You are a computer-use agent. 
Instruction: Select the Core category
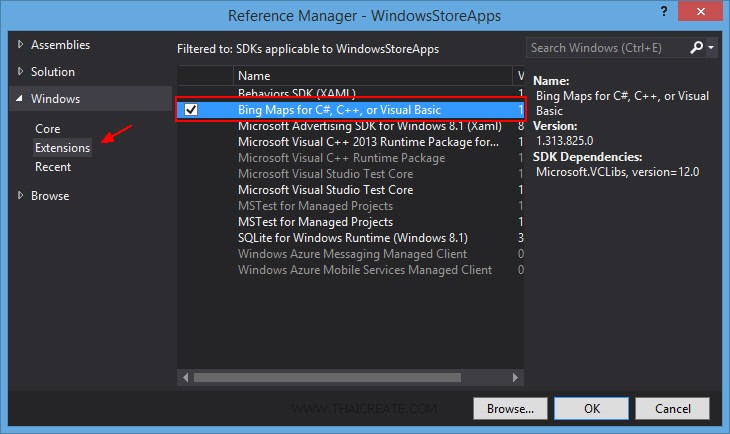click(47, 129)
